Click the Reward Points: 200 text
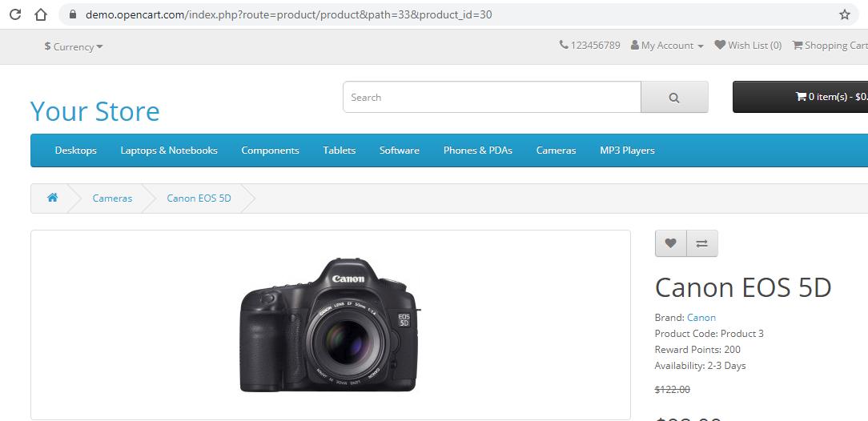 coord(697,350)
